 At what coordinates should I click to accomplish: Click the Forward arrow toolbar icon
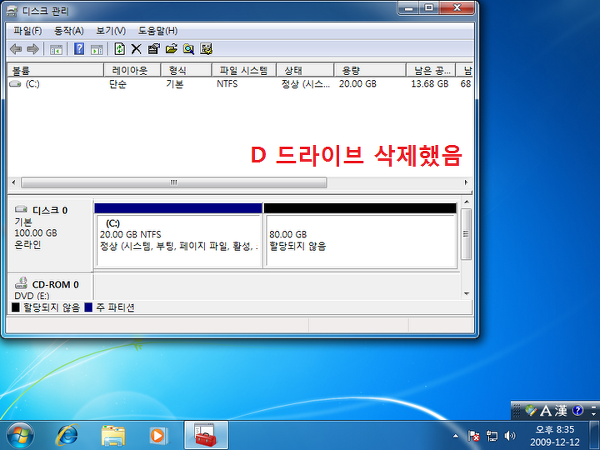tap(33, 49)
